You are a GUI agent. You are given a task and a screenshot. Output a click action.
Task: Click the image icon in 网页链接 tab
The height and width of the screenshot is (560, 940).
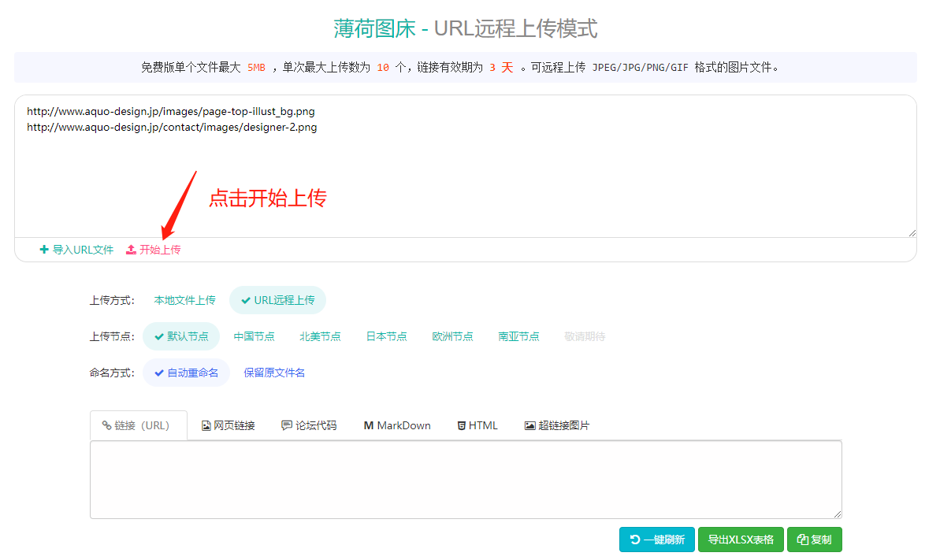pos(206,425)
